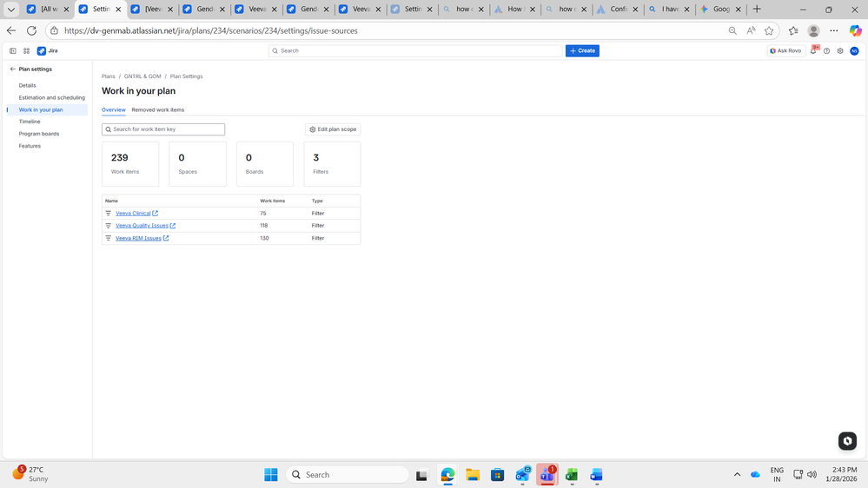868x488 pixels.
Task: Select Work in your plan sidebar item
Action: pos(48,110)
